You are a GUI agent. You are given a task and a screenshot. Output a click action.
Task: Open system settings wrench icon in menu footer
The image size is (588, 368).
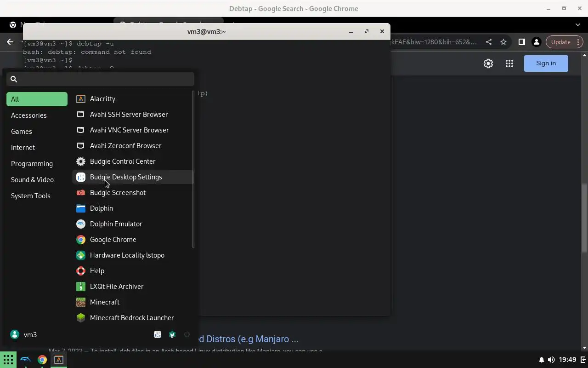point(172,335)
